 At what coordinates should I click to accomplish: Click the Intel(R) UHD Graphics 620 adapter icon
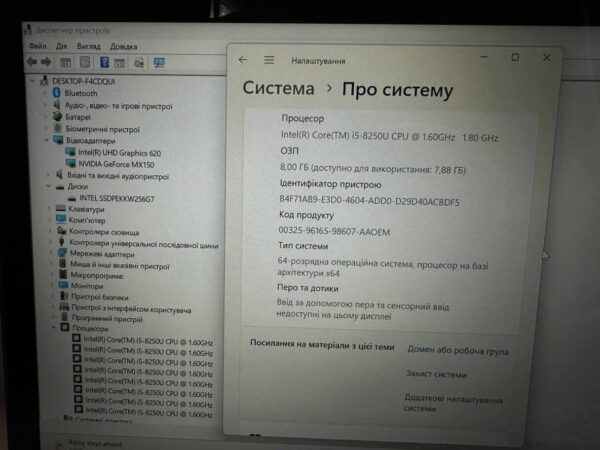coord(70,152)
